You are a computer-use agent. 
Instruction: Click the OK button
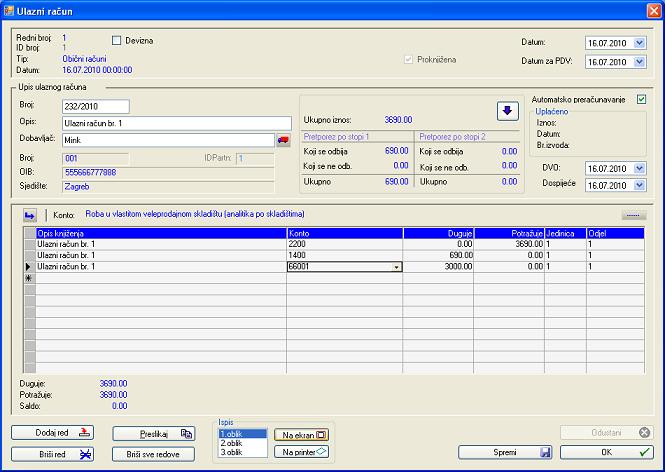pos(606,452)
